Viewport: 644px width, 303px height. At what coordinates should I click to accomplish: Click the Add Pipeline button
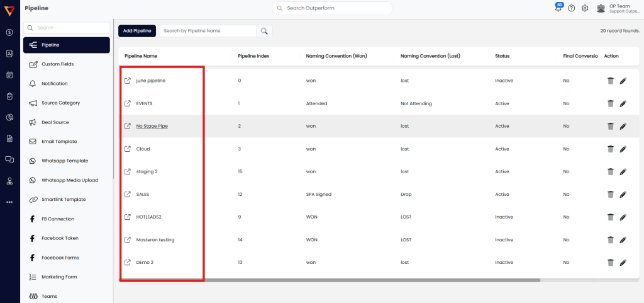coord(136,31)
